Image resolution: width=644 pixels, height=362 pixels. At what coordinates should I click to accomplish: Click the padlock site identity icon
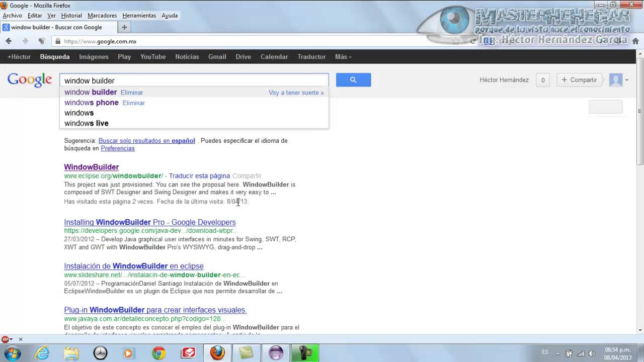58,41
